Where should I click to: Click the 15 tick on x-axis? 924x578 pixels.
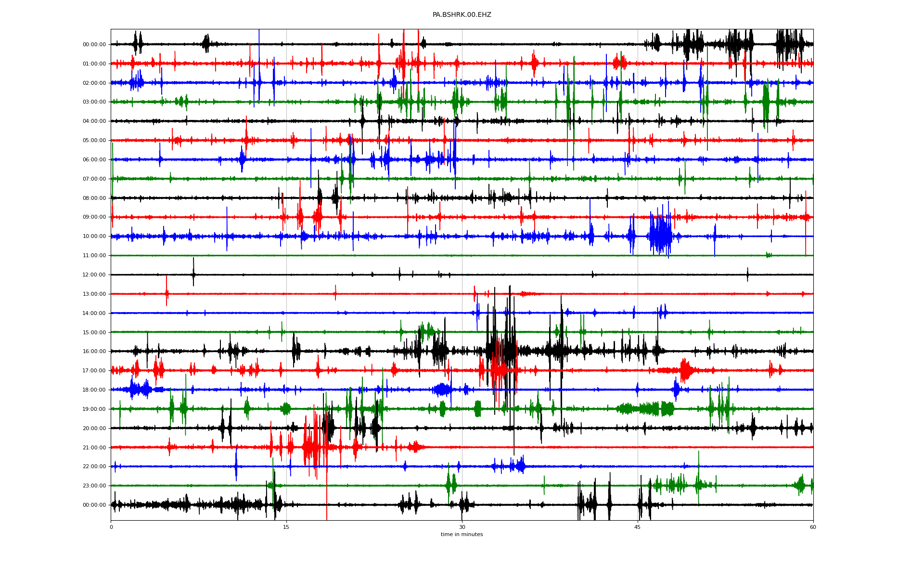coord(286,527)
